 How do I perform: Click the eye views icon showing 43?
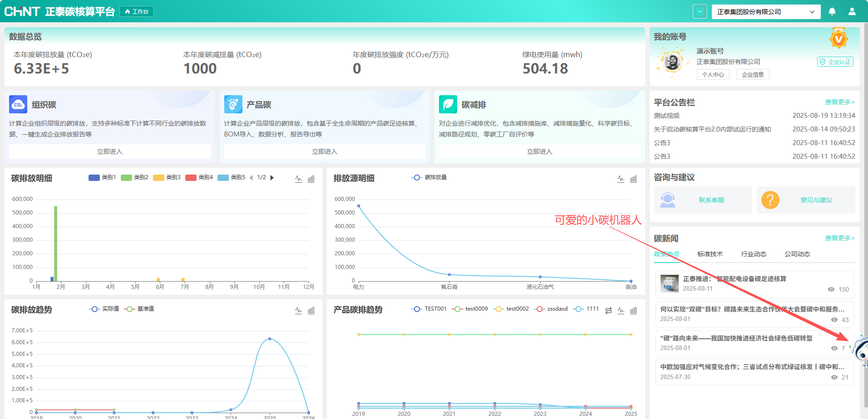point(834,320)
